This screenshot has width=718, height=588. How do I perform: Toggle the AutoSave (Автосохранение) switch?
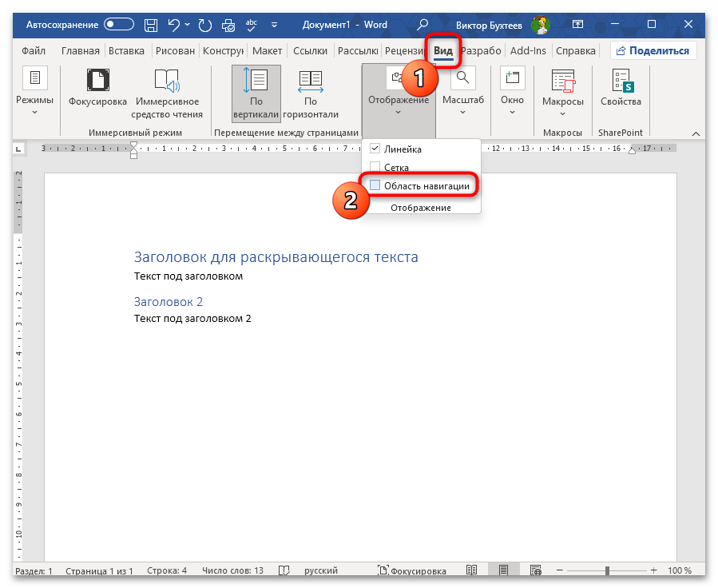click(x=119, y=25)
